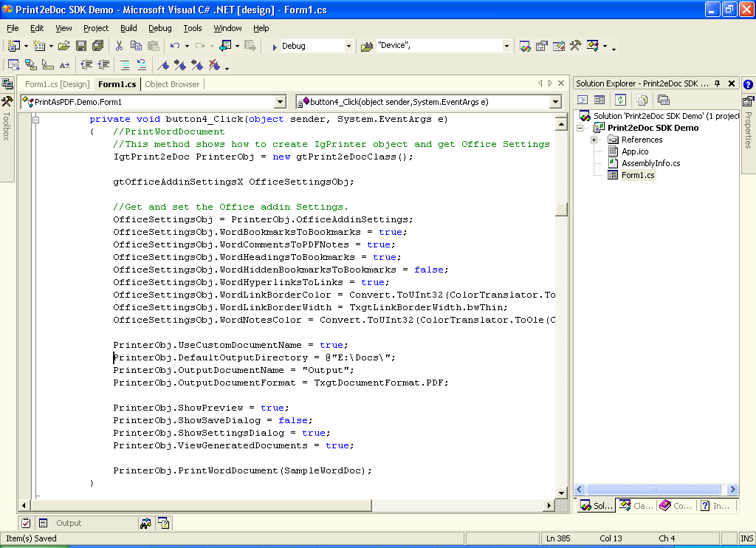Open the Undo history dropdown arrow

pos(187,47)
